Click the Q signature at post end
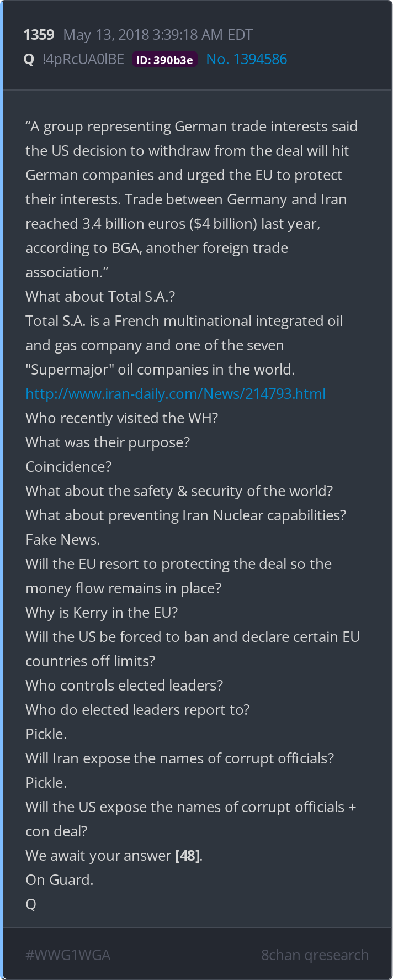This screenshot has width=393, height=980. click(x=31, y=904)
